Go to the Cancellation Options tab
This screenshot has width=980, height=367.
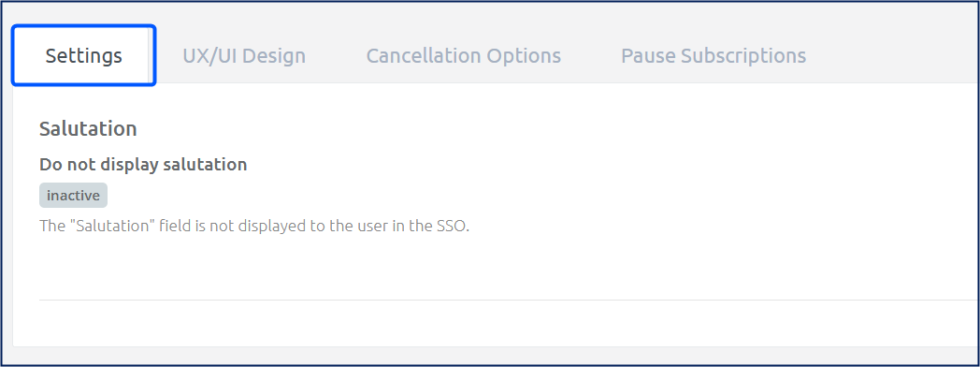pos(463,55)
